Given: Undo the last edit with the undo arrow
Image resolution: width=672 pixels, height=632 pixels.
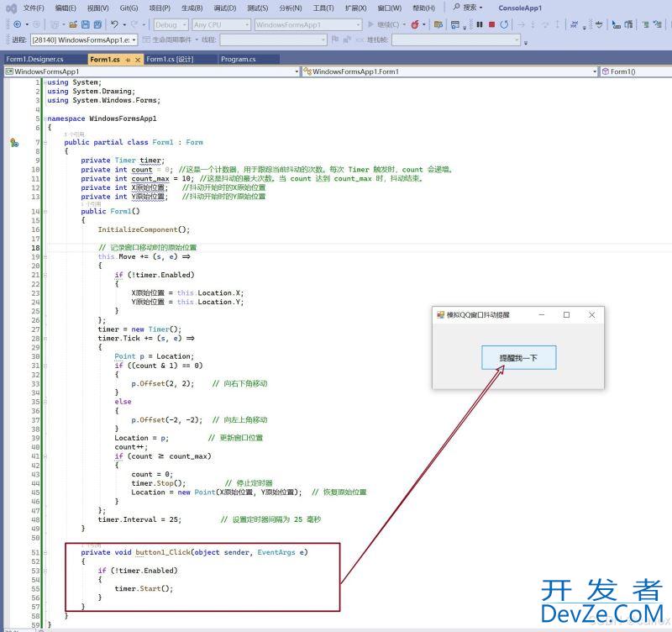Looking at the screenshot, I should 114,24.
